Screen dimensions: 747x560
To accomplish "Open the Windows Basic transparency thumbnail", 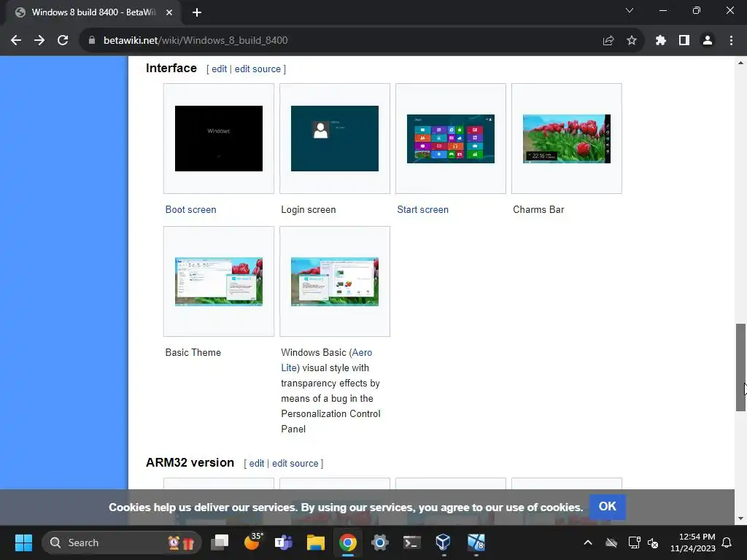I will pos(335,281).
